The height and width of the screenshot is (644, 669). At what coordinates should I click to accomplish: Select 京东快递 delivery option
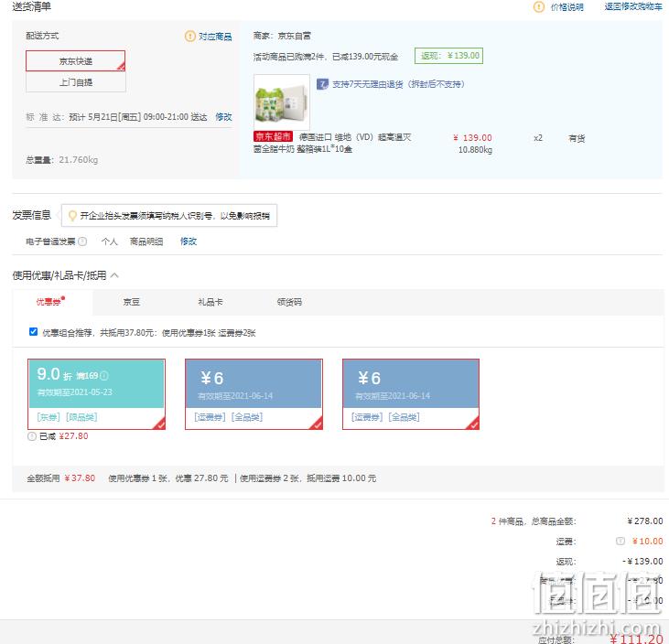pos(76,61)
